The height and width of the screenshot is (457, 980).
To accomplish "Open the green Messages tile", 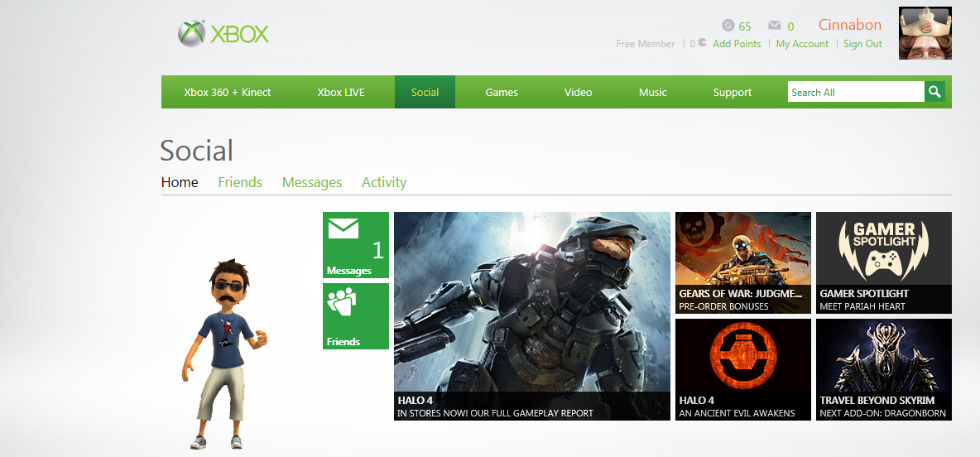I will coord(356,245).
